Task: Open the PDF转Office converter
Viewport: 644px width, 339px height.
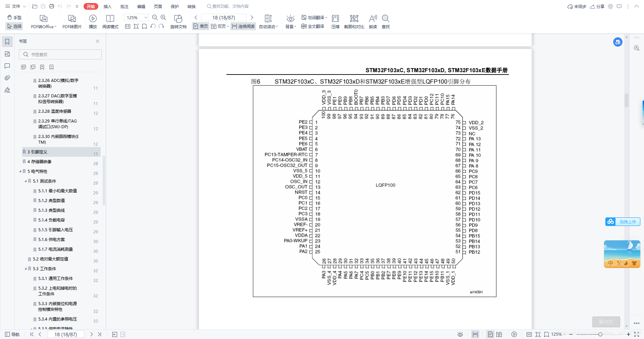Action: (44, 22)
